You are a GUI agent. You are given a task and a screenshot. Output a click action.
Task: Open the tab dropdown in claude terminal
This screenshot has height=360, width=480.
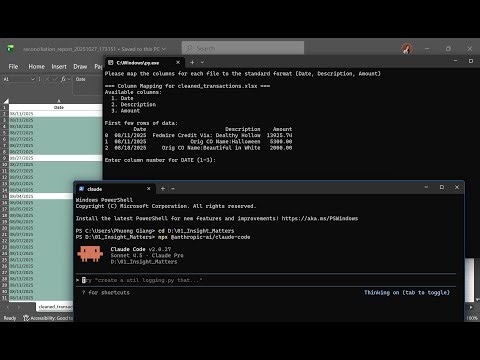coord(173,189)
